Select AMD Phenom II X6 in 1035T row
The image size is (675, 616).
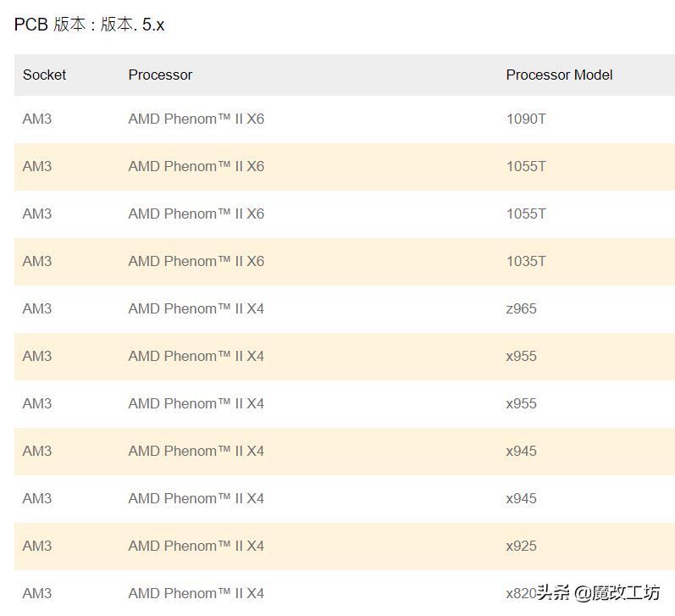(196, 261)
